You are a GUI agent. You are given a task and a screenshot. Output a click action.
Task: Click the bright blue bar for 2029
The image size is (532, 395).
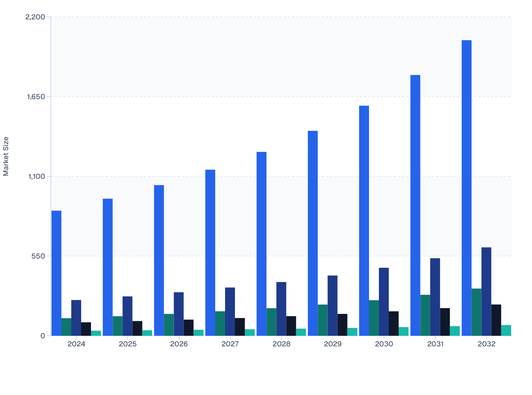(313, 233)
